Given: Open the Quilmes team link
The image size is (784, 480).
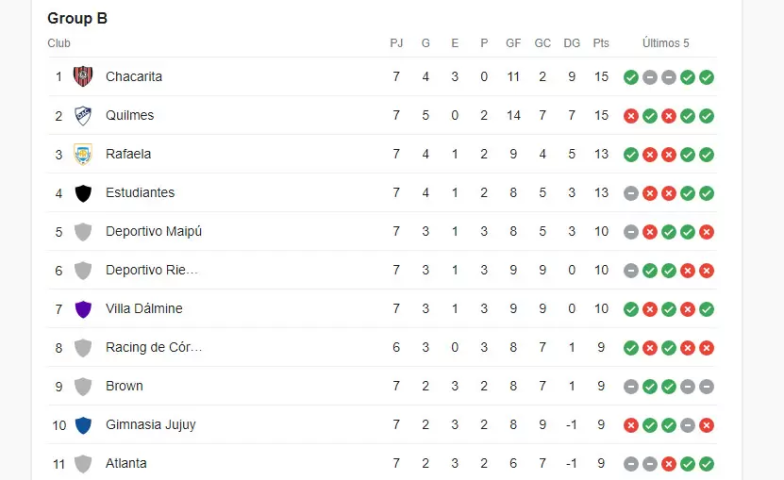Looking at the screenshot, I should 130,116.
